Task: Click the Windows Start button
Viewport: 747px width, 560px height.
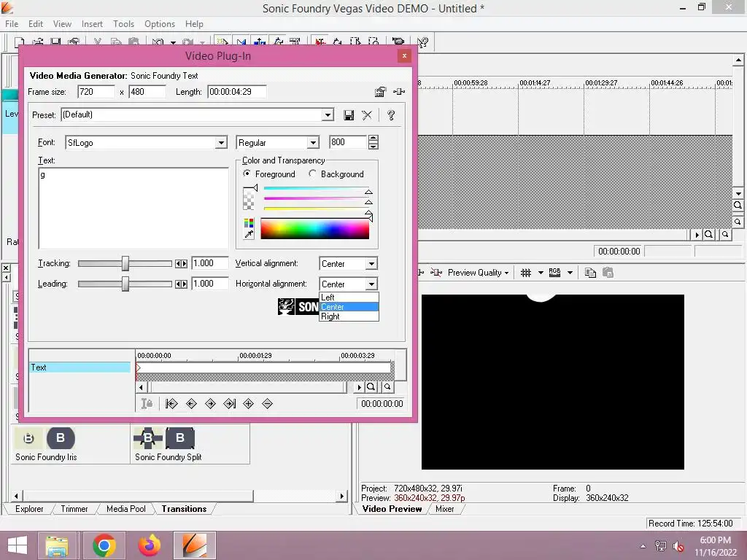Action: pyautogui.click(x=18, y=545)
